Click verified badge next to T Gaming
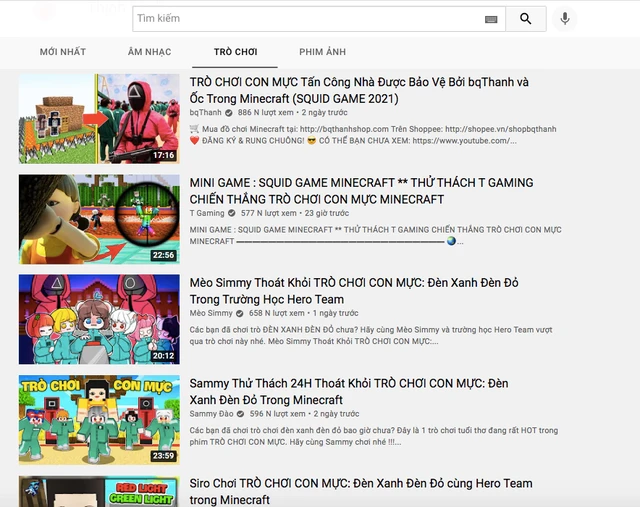The width and height of the screenshot is (640, 507). pyautogui.click(x=232, y=213)
